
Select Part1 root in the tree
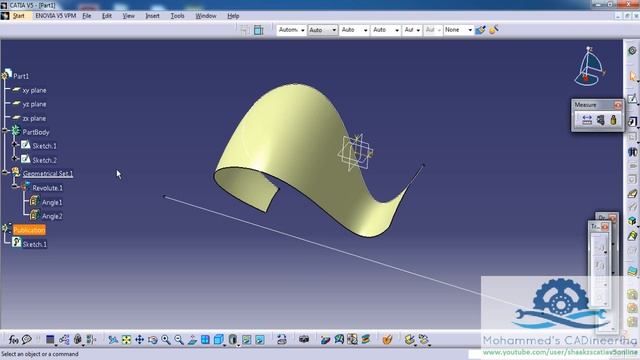pyautogui.click(x=21, y=76)
